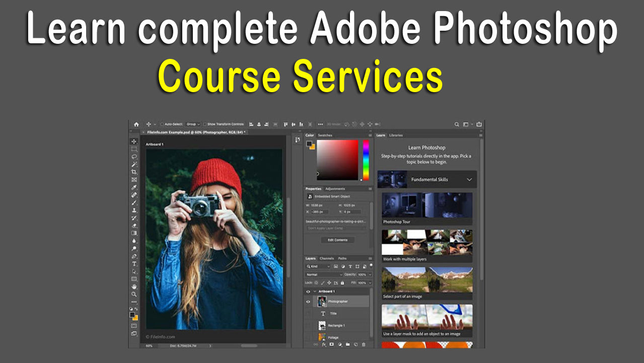Click the Learn panel vertical scrollbar
644x363 pixels.
[481, 209]
